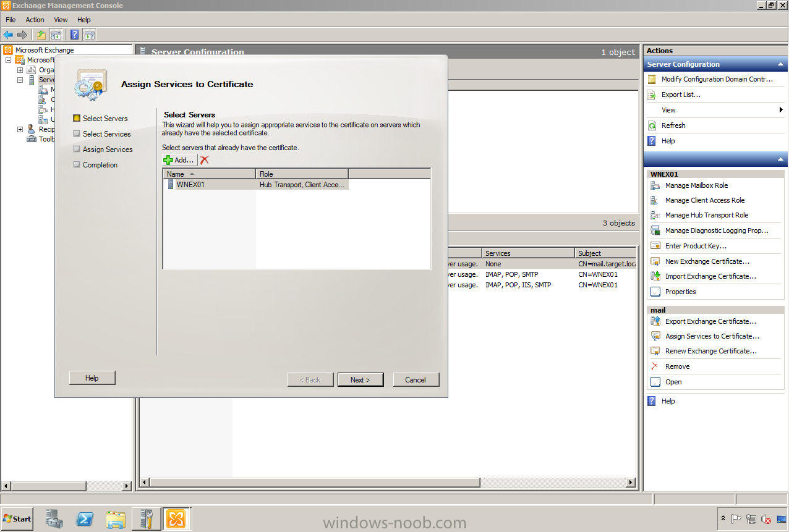Click Import Exchange Certificate action
The image size is (789, 532).
710,276
